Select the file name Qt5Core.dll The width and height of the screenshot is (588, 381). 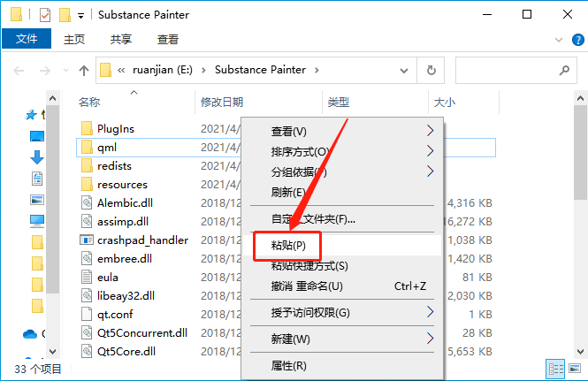pos(126,351)
